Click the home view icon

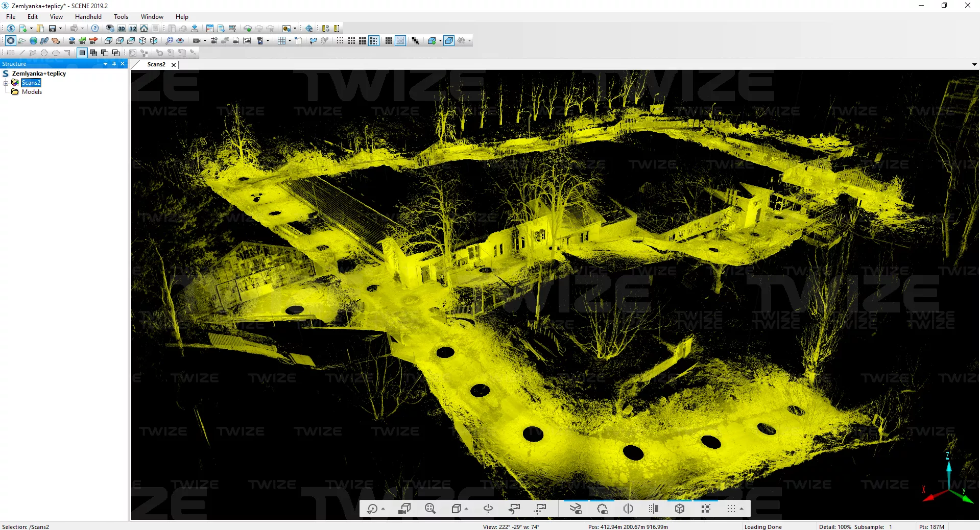144,29
